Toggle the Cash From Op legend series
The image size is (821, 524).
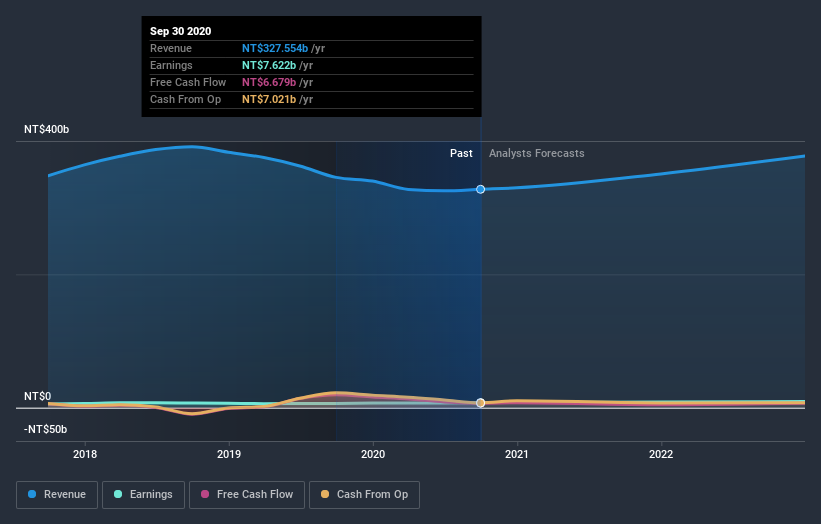point(364,495)
